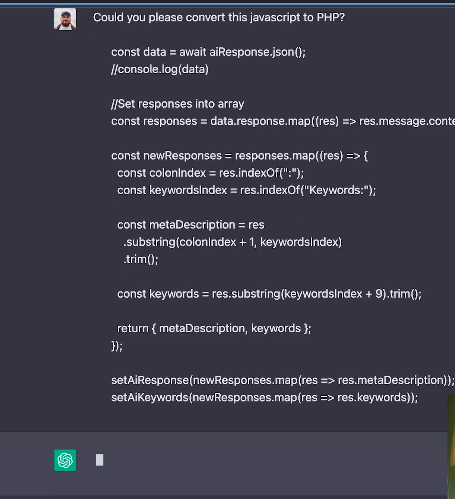Click line 'const newResponses = responses.map((res) => {'
455x499 pixels.
[239, 156]
